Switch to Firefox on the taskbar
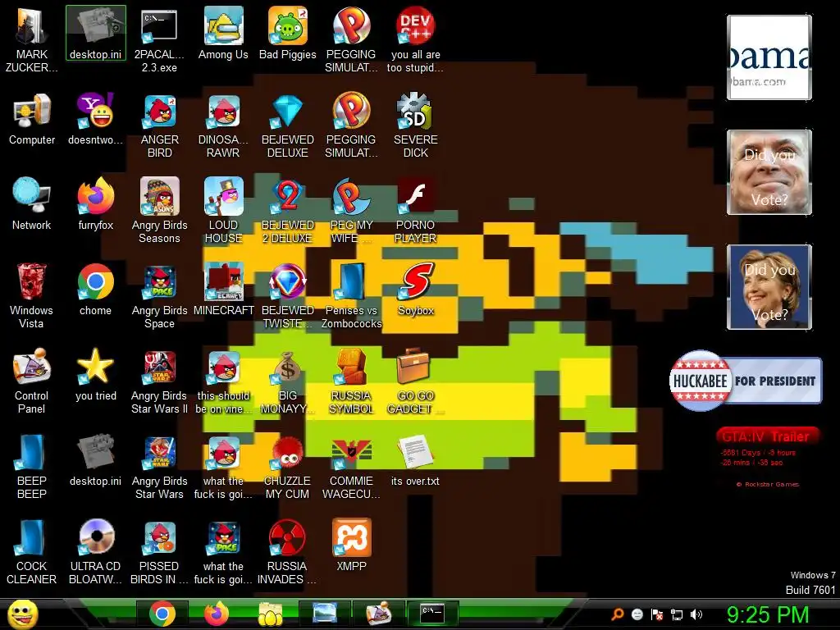 (x=217, y=614)
